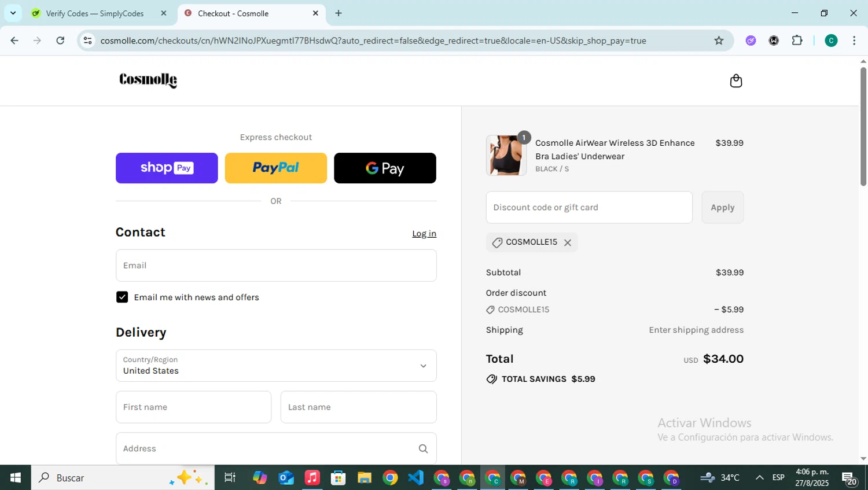
Task: Focus the Email input field
Action: (x=276, y=266)
